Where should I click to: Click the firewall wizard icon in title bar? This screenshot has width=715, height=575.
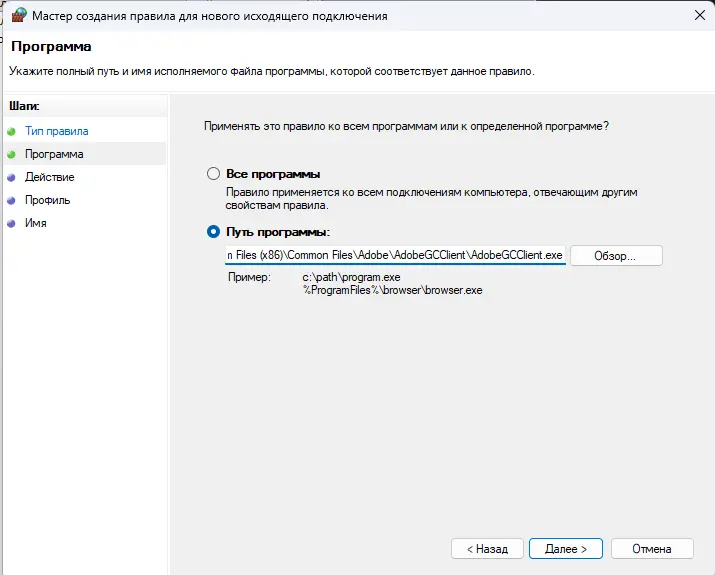[x=17, y=16]
